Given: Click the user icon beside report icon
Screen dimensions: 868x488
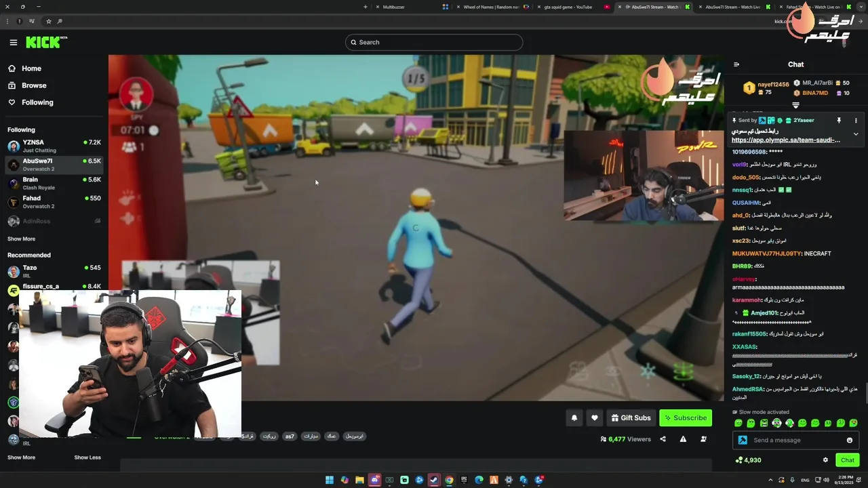Looking at the screenshot, I should click(x=703, y=439).
